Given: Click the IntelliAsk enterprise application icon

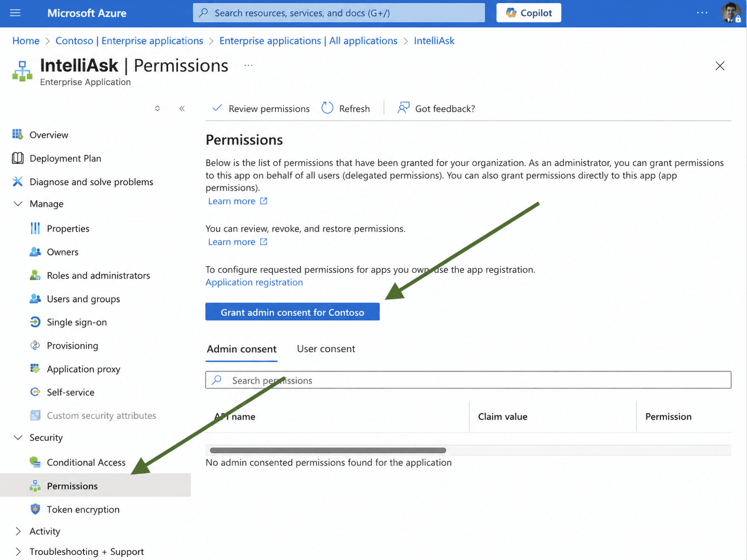Looking at the screenshot, I should pyautogui.click(x=22, y=71).
